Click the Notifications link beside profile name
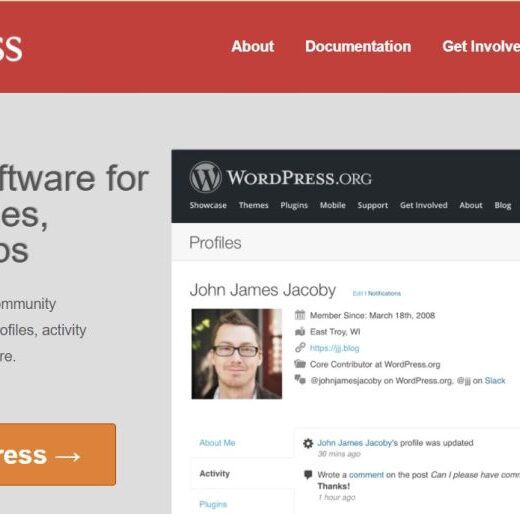The height and width of the screenshot is (514, 520). (384, 293)
